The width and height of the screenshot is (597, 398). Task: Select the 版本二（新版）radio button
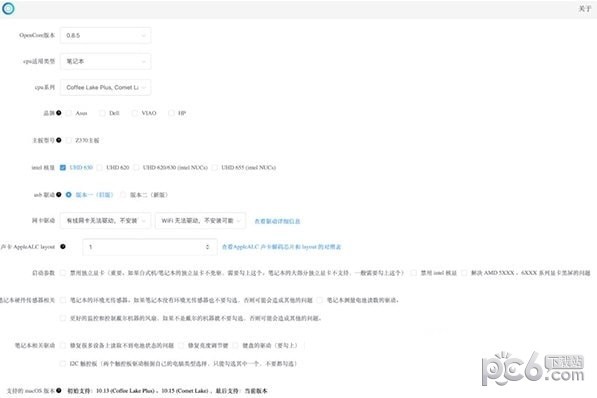[x=123, y=195]
